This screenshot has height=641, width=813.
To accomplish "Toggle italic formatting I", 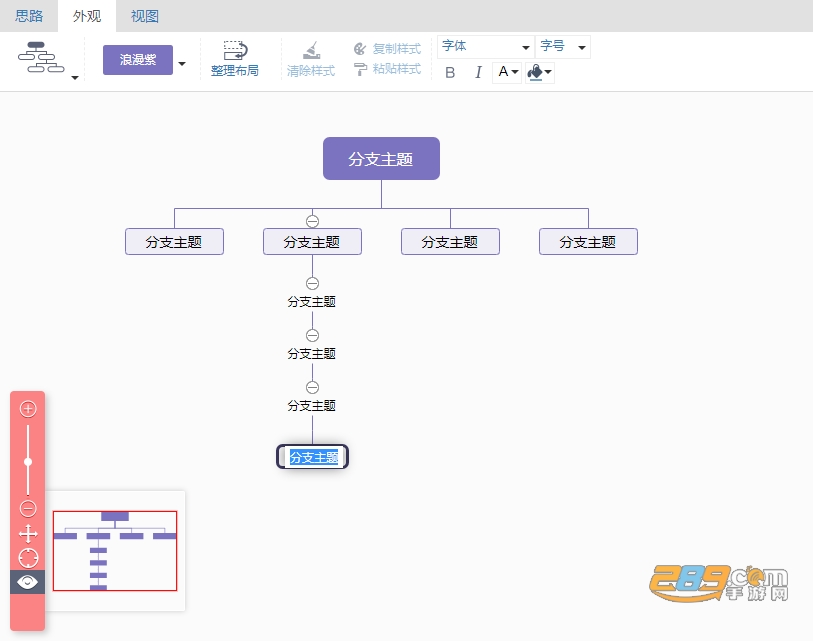I will pyautogui.click(x=478, y=72).
